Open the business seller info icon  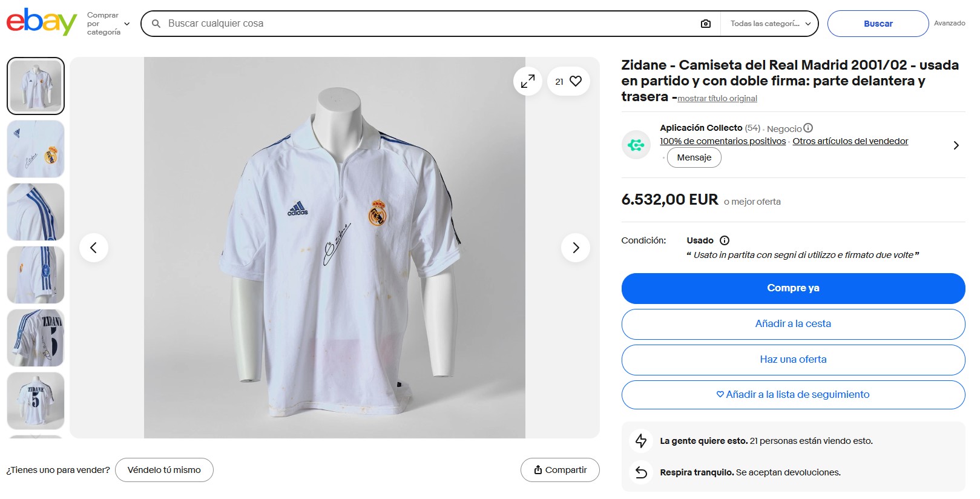coord(808,128)
